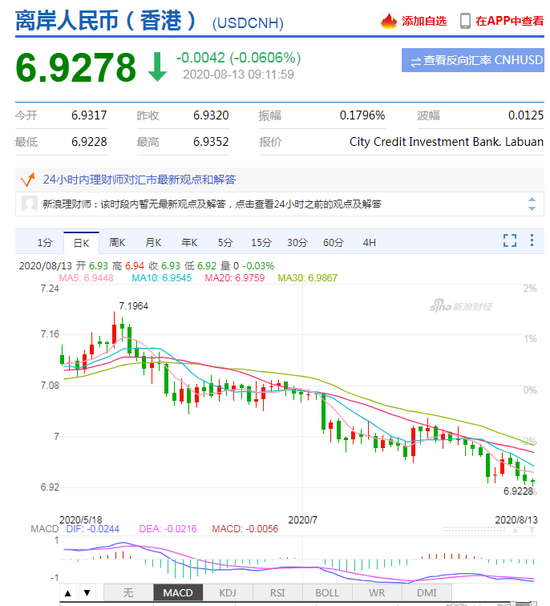Select the 无 indicator option
The image size is (550, 606).
pos(128,592)
